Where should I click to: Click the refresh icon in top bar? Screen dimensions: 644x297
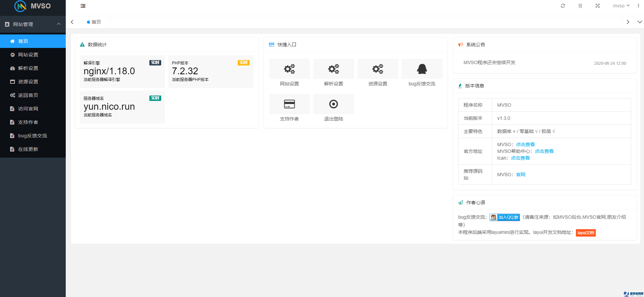[x=563, y=6]
